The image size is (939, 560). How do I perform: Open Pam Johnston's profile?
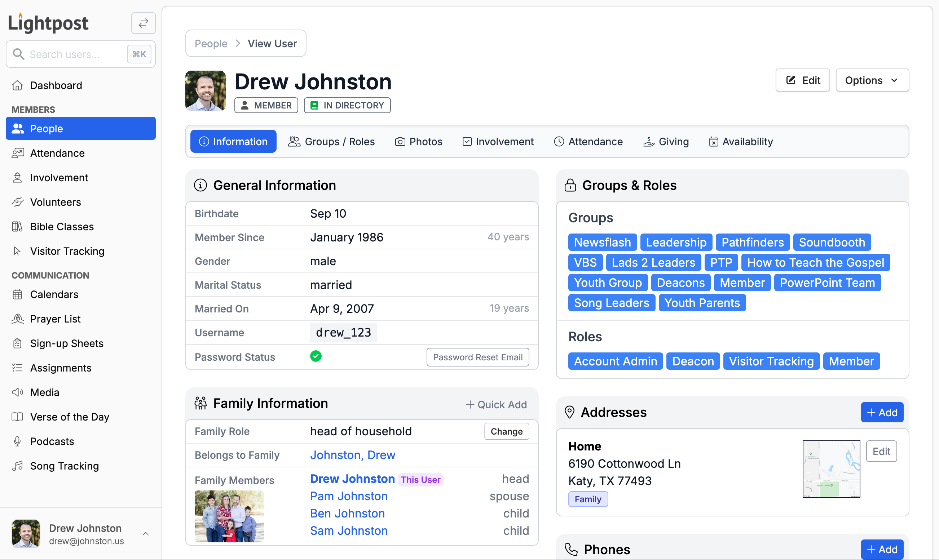pyautogui.click(x=348, y=496)
